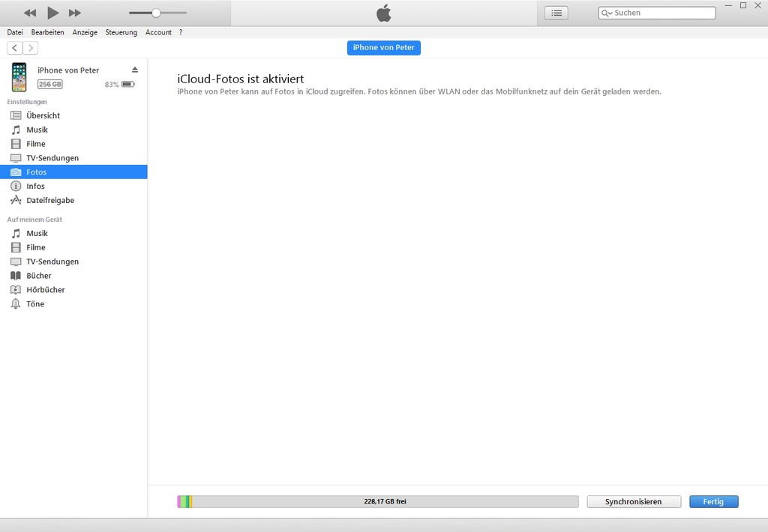
Task: Open the Bücher book icon
Action: [16, 276]
